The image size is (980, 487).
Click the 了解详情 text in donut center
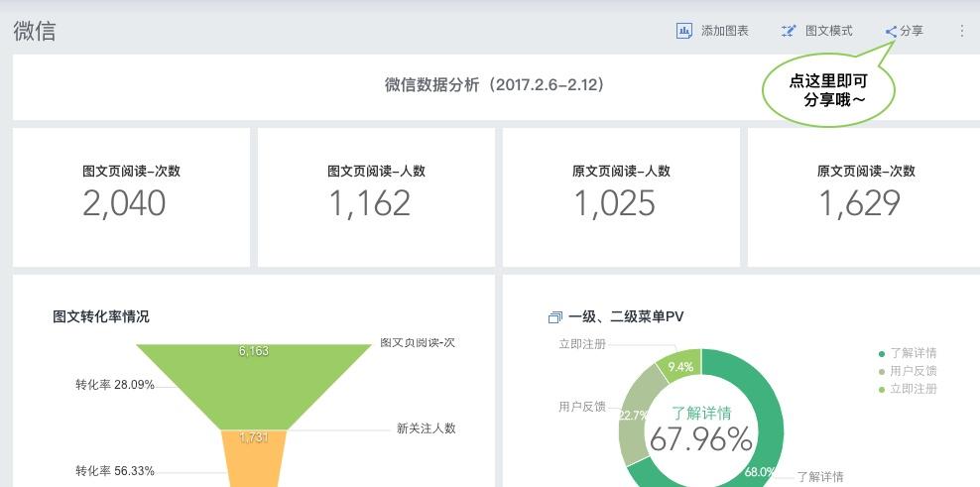pos(701,414)
